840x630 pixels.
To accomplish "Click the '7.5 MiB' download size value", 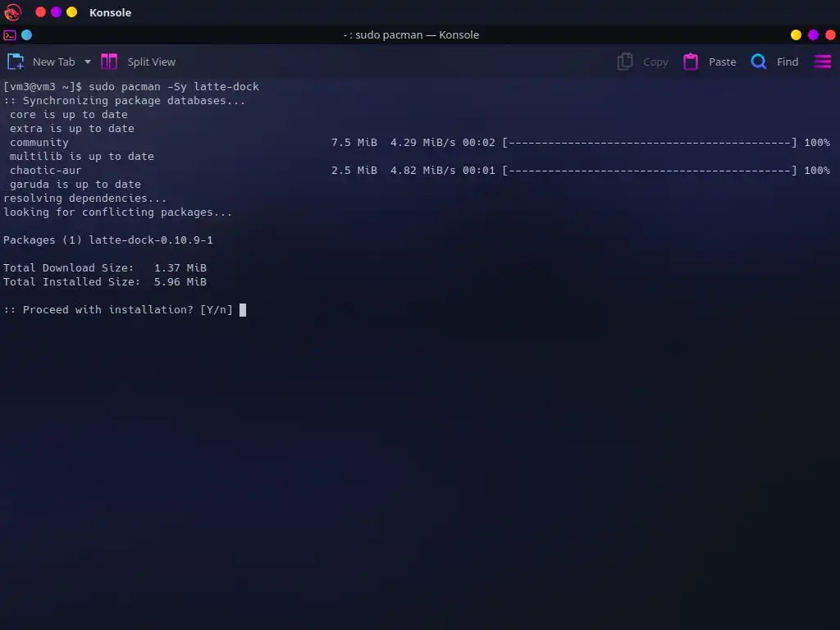I will point(354,143).
